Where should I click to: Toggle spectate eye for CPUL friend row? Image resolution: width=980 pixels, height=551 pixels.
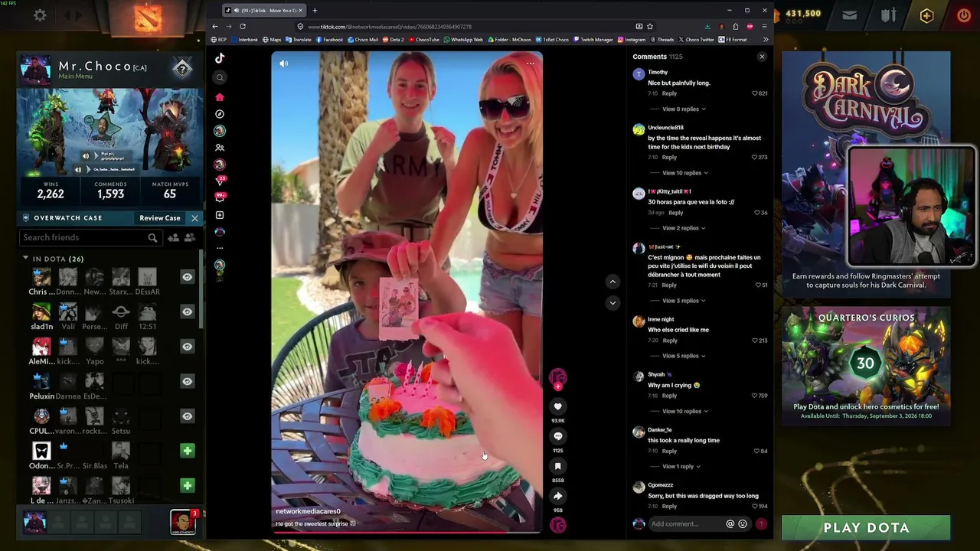[x=187, y=416]
